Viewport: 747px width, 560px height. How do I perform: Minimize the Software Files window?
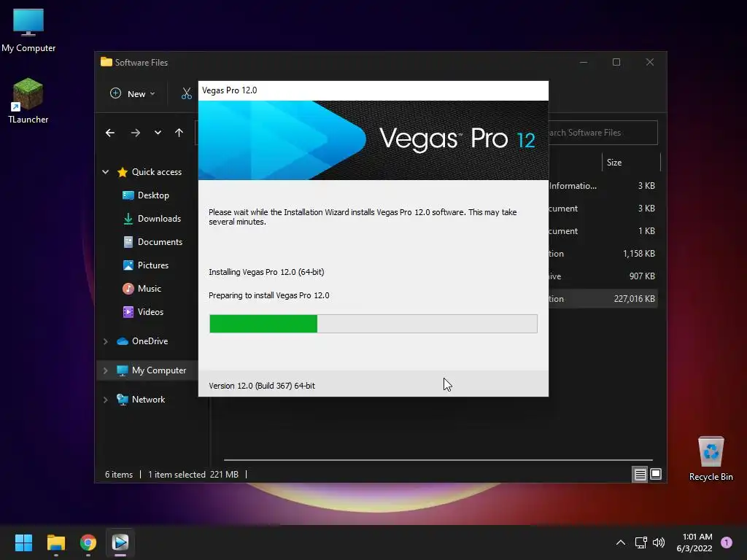[584, 63]
